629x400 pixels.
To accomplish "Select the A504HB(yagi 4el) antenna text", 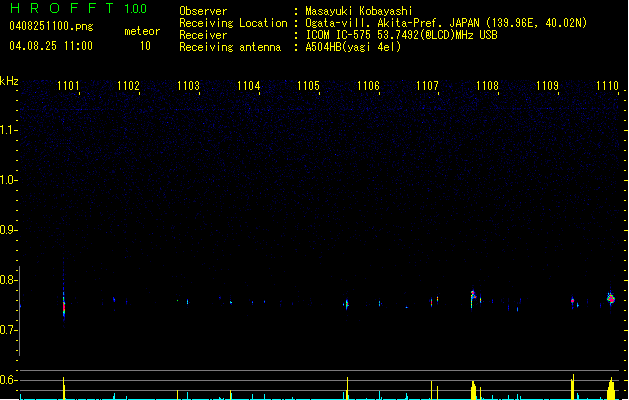I will [x=353, y=47].
